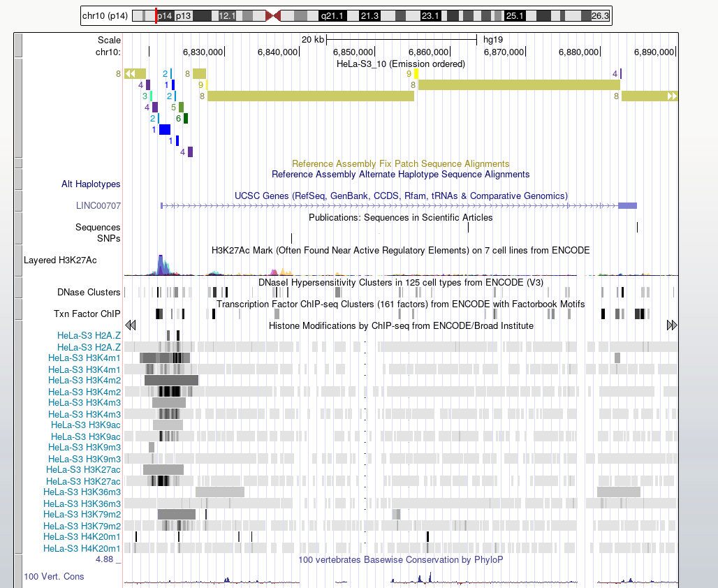Click state 8 segment with left-pointing arrows
Screen dimensions: 718x588
135,74
